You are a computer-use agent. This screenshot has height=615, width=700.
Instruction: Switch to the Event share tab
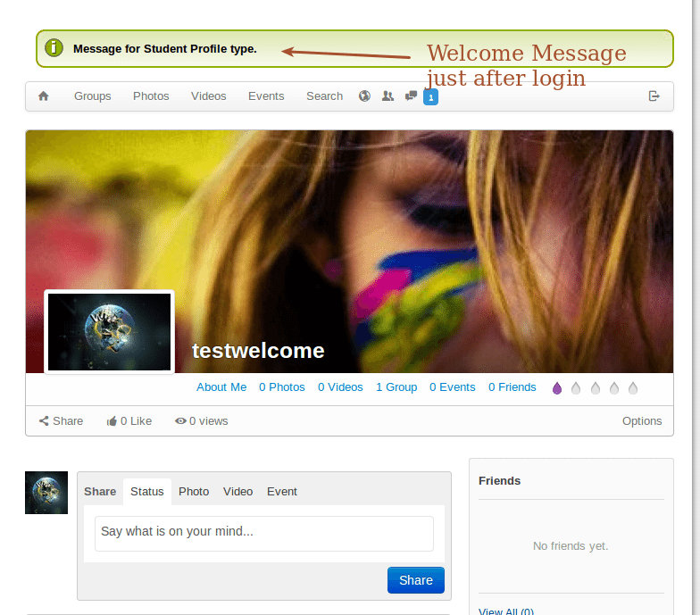[282, 492]
